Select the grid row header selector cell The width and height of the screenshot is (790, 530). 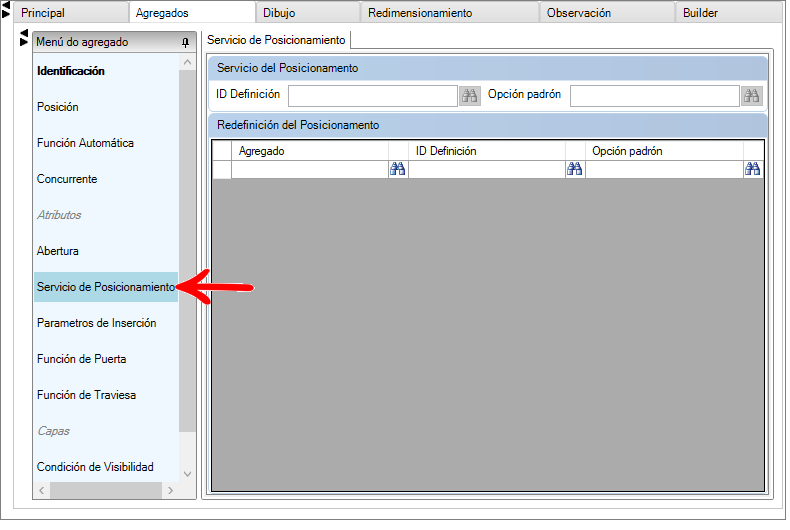222,169
